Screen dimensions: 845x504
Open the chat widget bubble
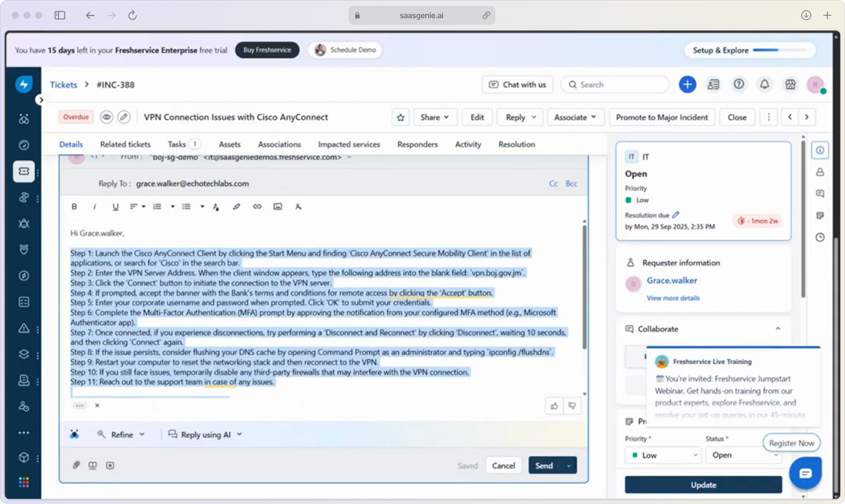click(805, 473)
